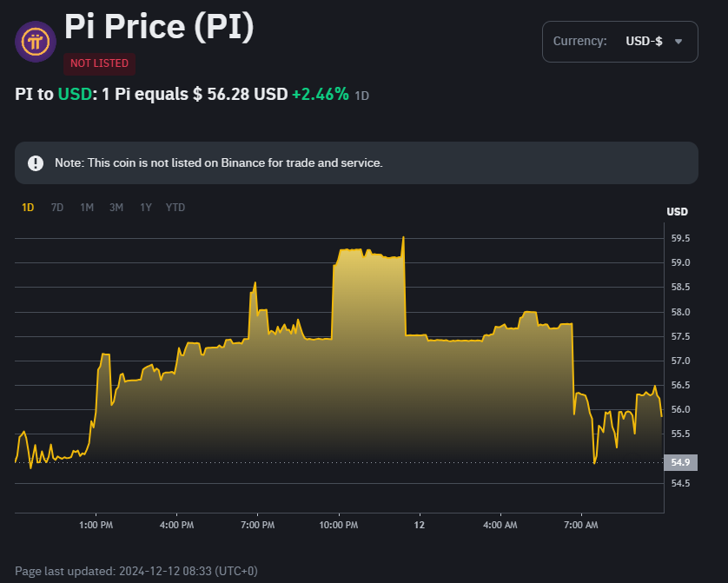728x583 pixels.
Task: Switch to the 1Y chart range
Action: 146,208
